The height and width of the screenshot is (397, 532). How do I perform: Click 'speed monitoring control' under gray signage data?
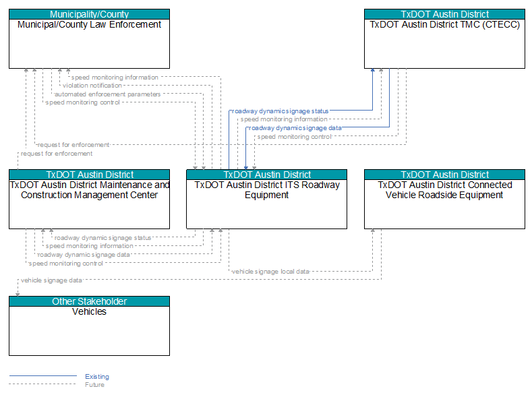[66, 264]
